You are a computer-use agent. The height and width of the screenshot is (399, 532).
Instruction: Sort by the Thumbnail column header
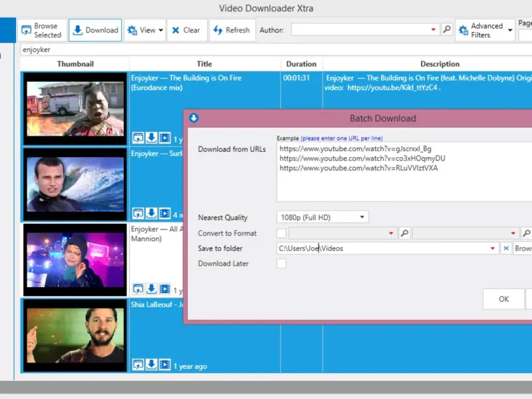click(75, 64)
